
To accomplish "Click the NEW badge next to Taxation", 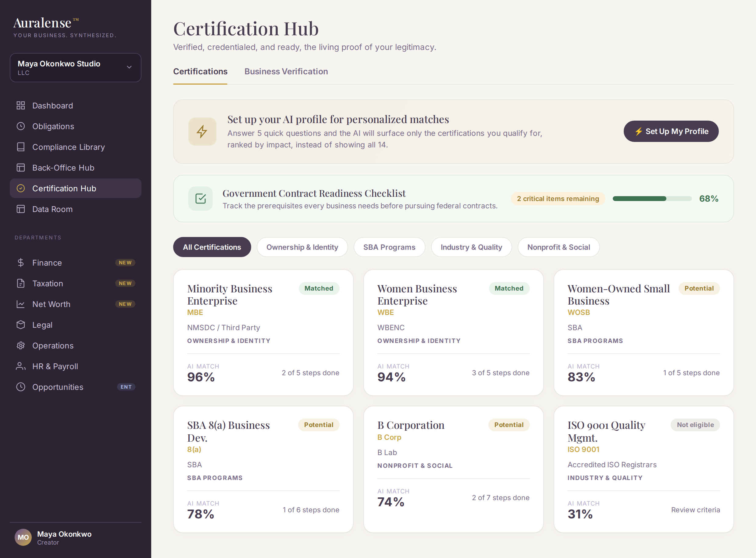I will coord(125,283).
